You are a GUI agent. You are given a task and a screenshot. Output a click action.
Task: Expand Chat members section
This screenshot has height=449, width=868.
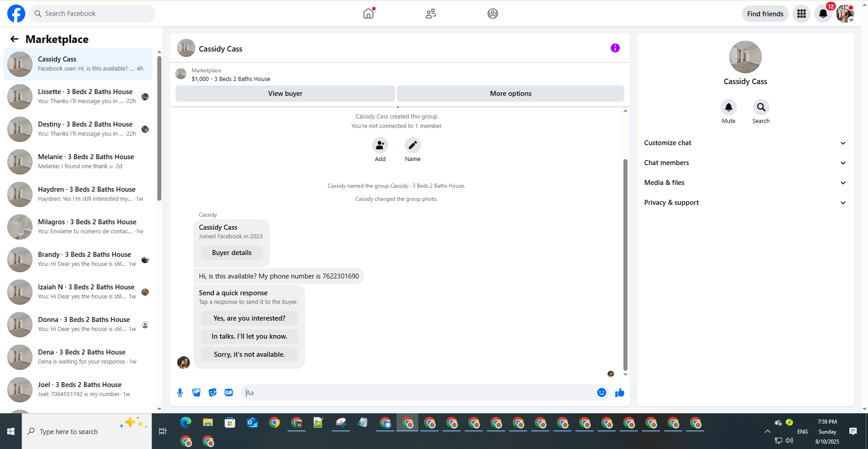tap(745, 163)
